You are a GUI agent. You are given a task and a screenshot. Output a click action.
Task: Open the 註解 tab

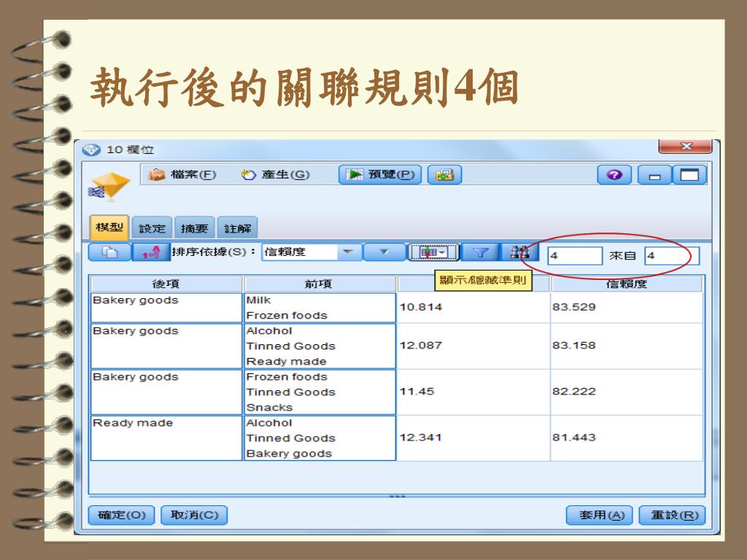click(236, 228)
